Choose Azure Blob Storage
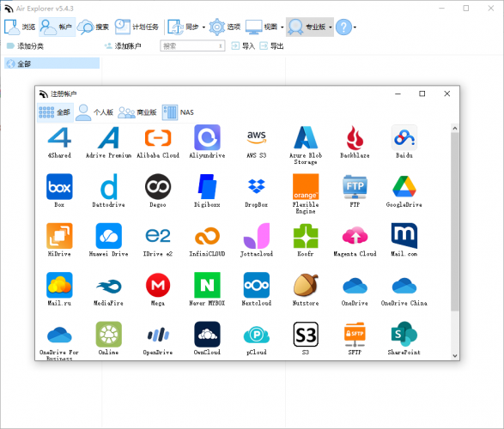Viewport: 504px width, 429px height. (x=306, y=138)
